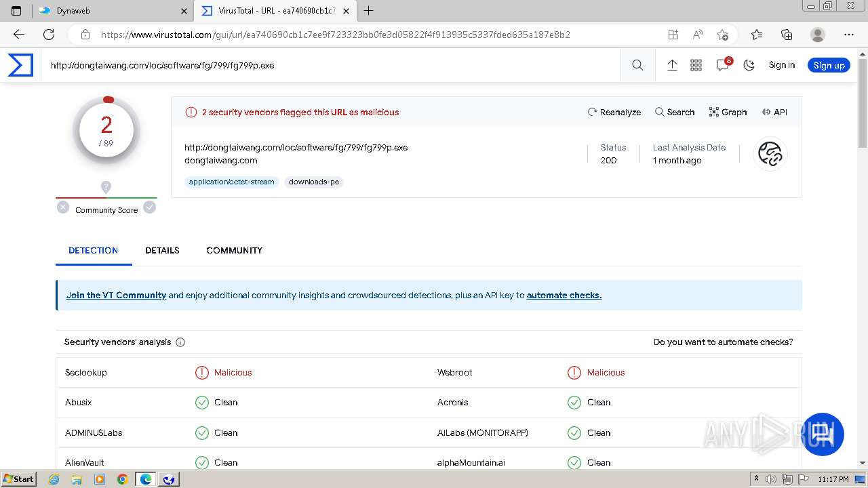Click the taskbar clock showing 11:17 PM
The image size is (868, 488).
pos(833,479)
